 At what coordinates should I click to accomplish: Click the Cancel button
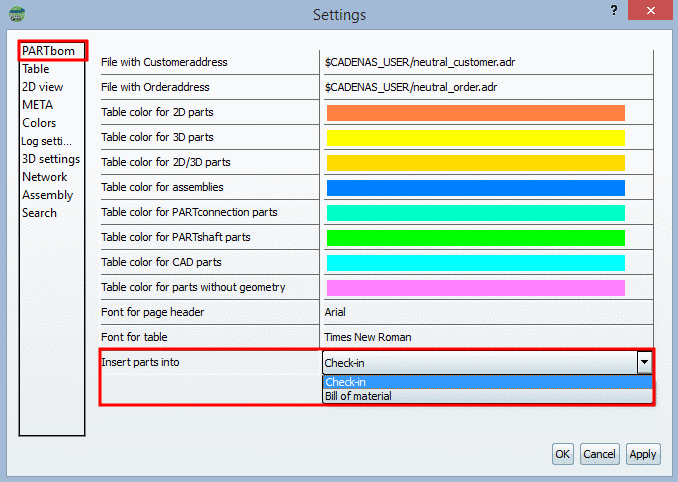tap(599, 454)
